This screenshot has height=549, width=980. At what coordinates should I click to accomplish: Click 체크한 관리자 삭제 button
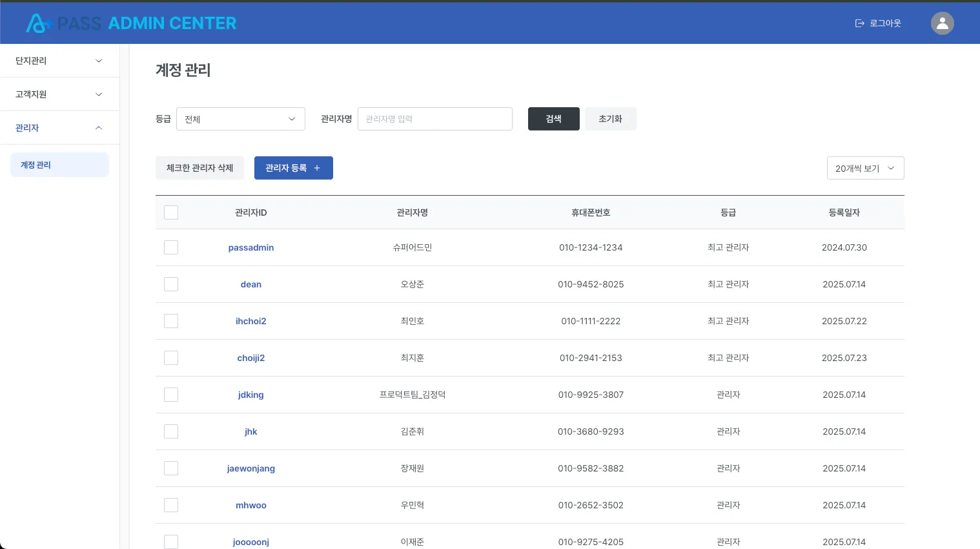click(199, 168)
